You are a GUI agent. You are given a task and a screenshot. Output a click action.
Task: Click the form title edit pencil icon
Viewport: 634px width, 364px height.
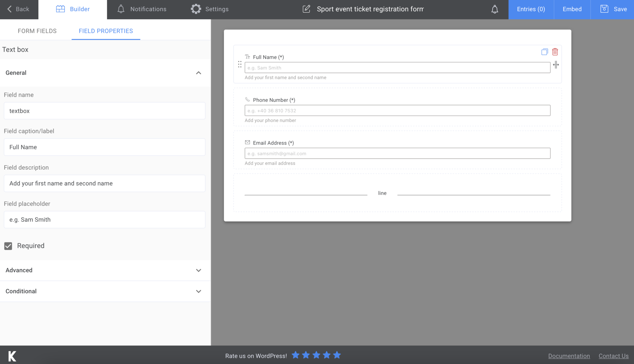[x=306, y=9]
